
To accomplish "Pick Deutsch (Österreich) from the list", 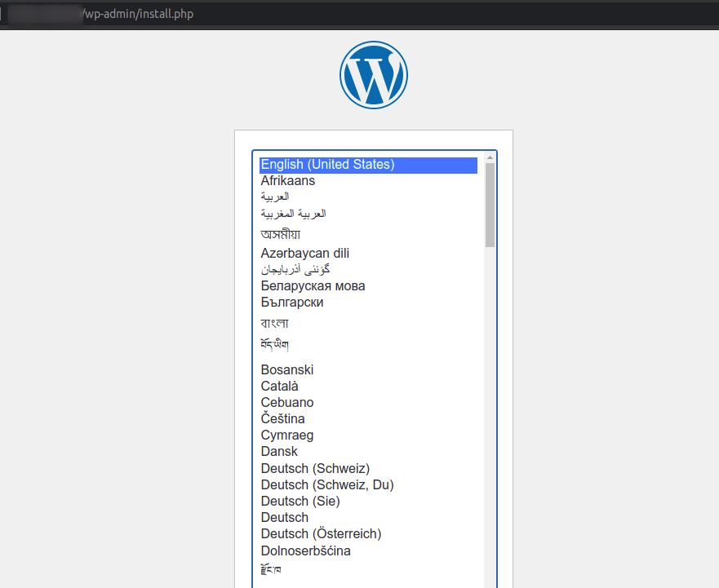I will coord(368,534).
